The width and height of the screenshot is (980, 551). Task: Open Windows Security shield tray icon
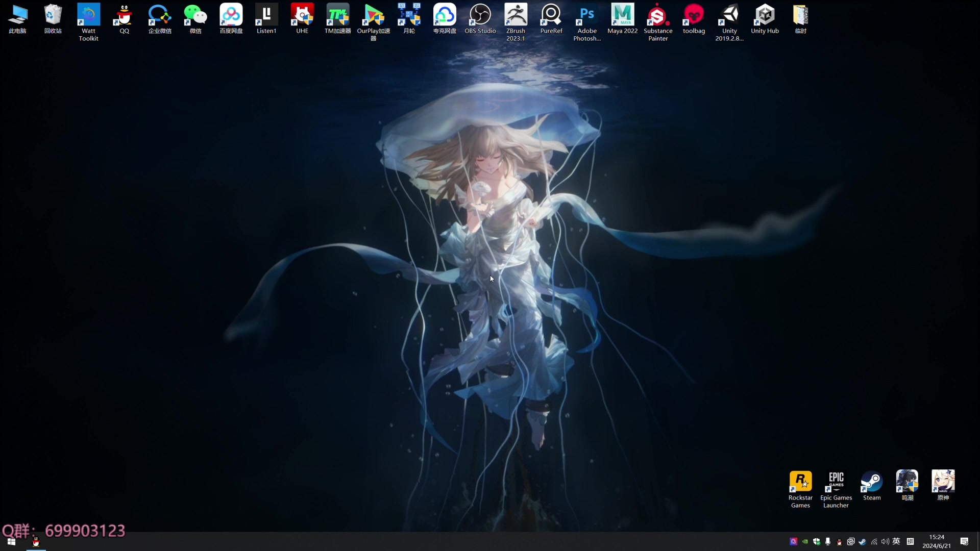(816, 542)
